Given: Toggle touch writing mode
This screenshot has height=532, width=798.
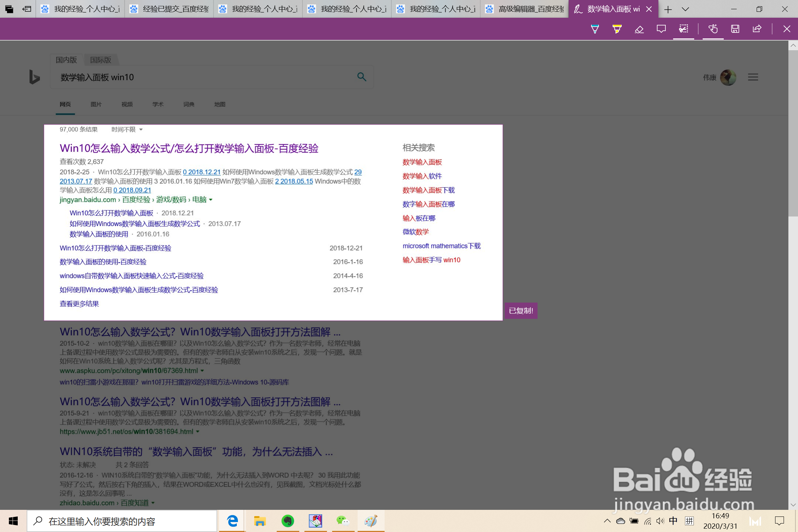Looking at the screenshot, I should click(x=713, y=29).
